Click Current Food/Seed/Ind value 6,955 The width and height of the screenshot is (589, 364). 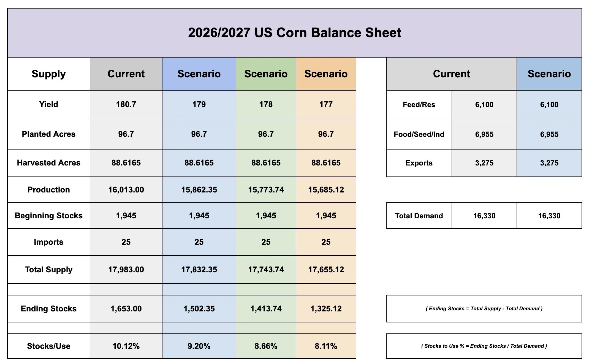pyautogui.click(x=484, y=134)
